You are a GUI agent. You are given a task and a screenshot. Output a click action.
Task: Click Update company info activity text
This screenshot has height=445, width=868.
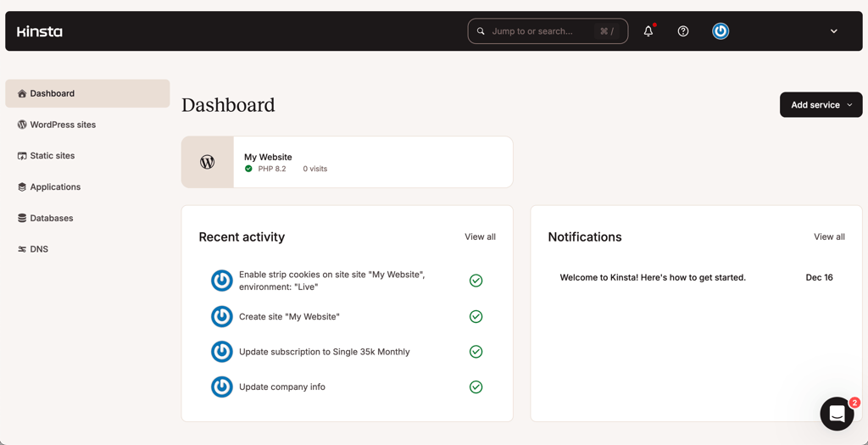[282, 387]
